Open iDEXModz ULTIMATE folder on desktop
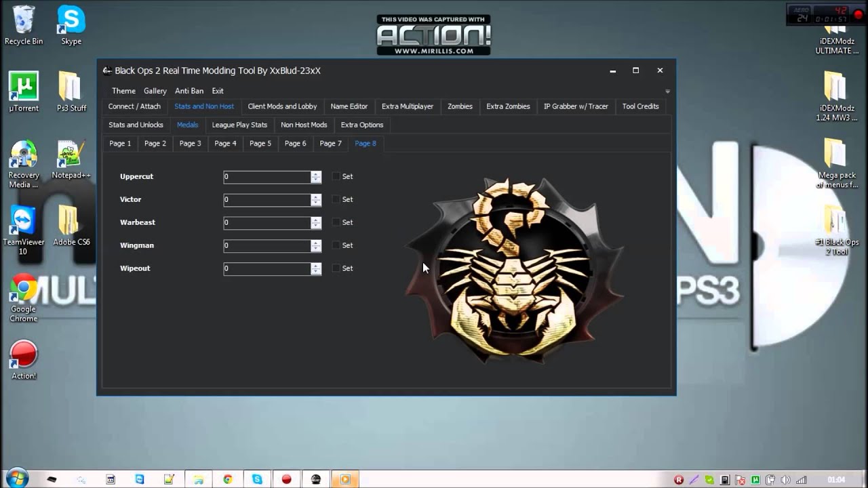This screenshot has height=488, width=868. (x=836, y=37)
